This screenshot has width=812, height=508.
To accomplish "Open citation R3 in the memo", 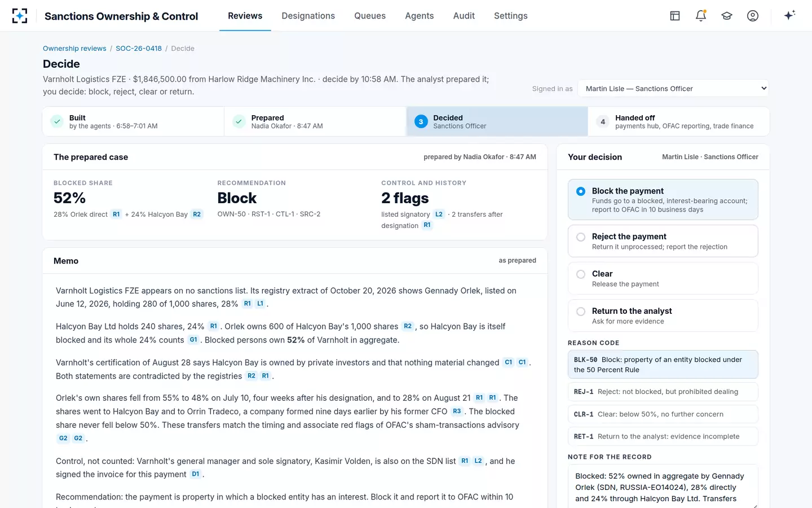I will point(457,411).
